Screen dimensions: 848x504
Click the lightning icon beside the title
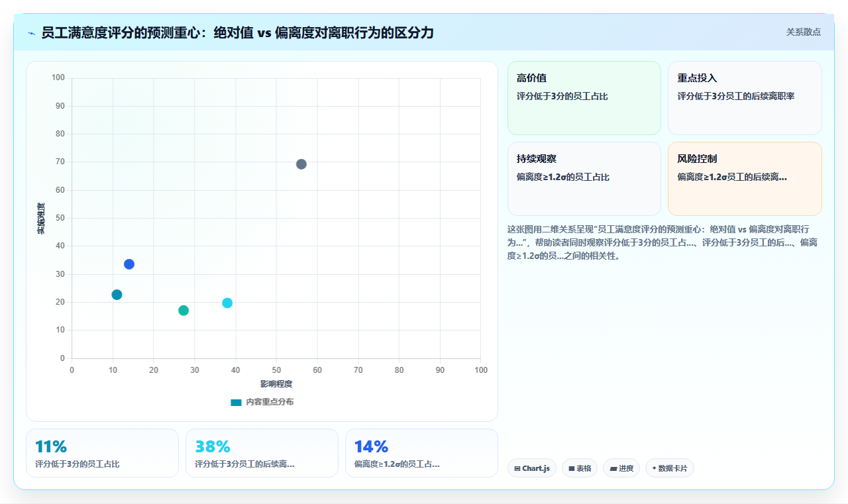(x=31, y=33)
